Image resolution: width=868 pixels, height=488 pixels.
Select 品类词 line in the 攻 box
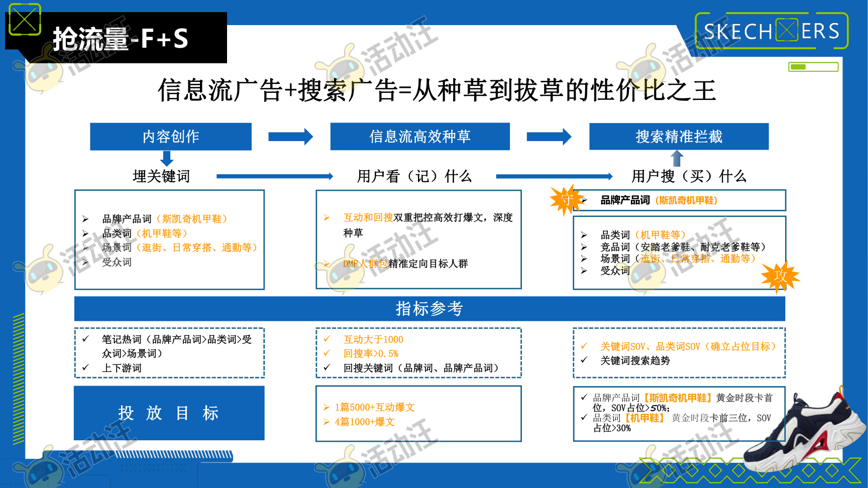[x=643, y=235]
